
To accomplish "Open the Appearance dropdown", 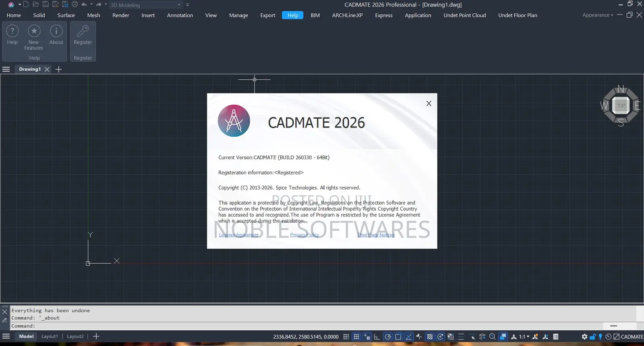I will coord(598,15).
